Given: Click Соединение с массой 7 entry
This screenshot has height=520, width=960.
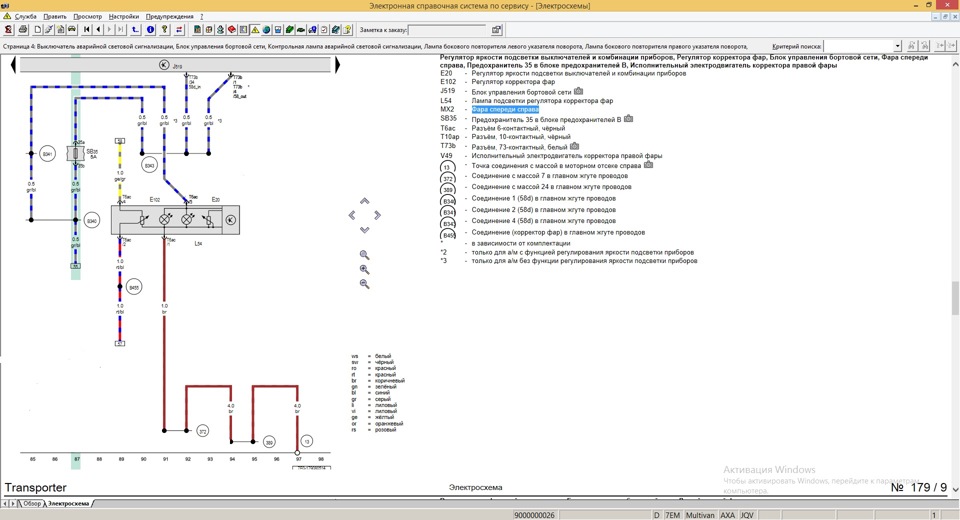Looking at the screenshot, I should (549, 176).
